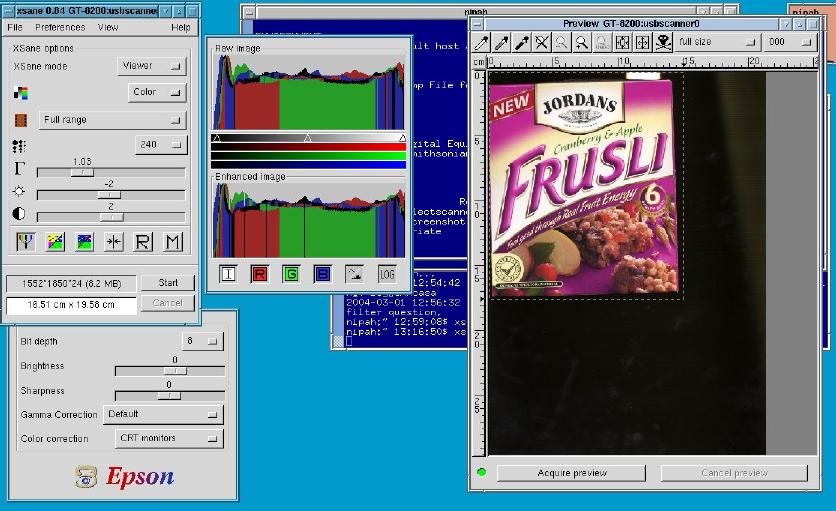Click the scan size 18.51 cm field
836x511 pixels.
tap(70, 304)
